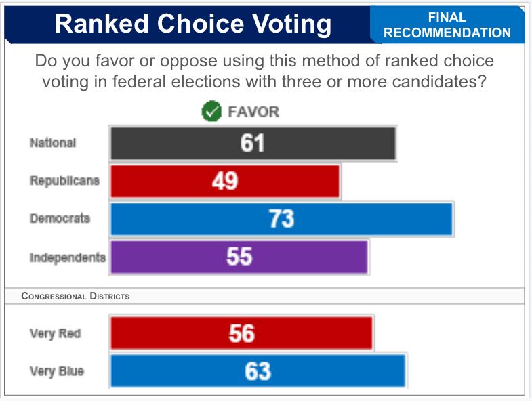Click the Congressional Districts section header
Viewport: 532px width, 401px height.
75,296
